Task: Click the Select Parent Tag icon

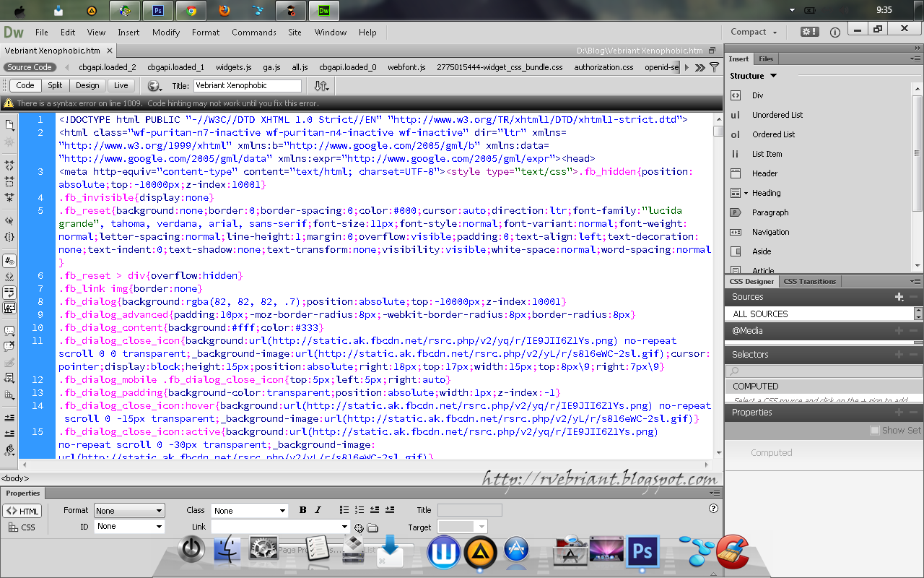Action: click(9, 221)
